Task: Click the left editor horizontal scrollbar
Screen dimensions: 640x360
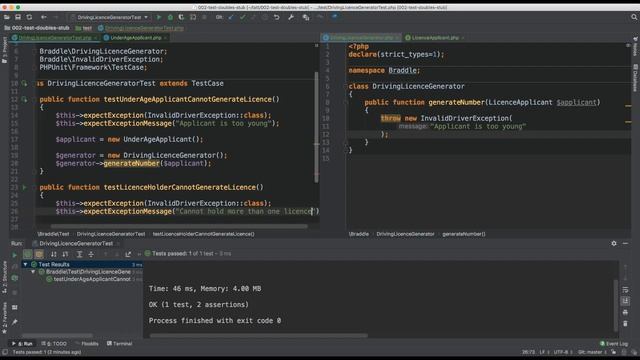Action: (179, 226)
